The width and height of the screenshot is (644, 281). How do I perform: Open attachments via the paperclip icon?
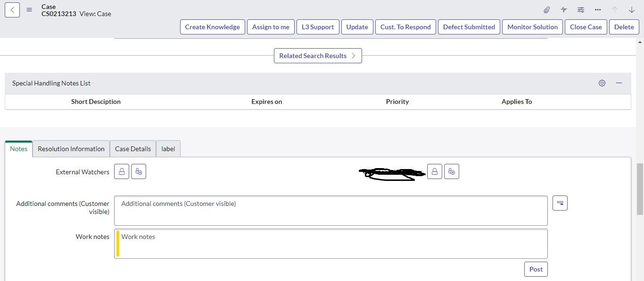pos(547,9)
